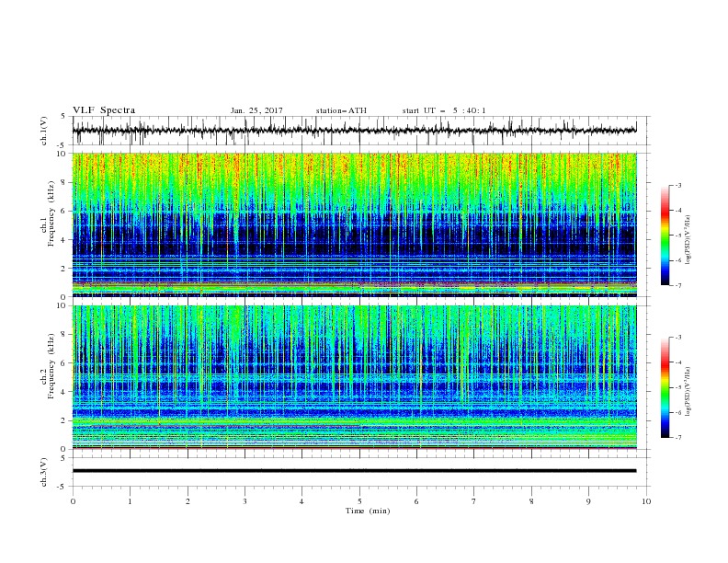This screenshot has height=563, width=728.
Task: Click the ch.1 voltage waveform trace
Action: pyautogui.click(x=354, y=131)
